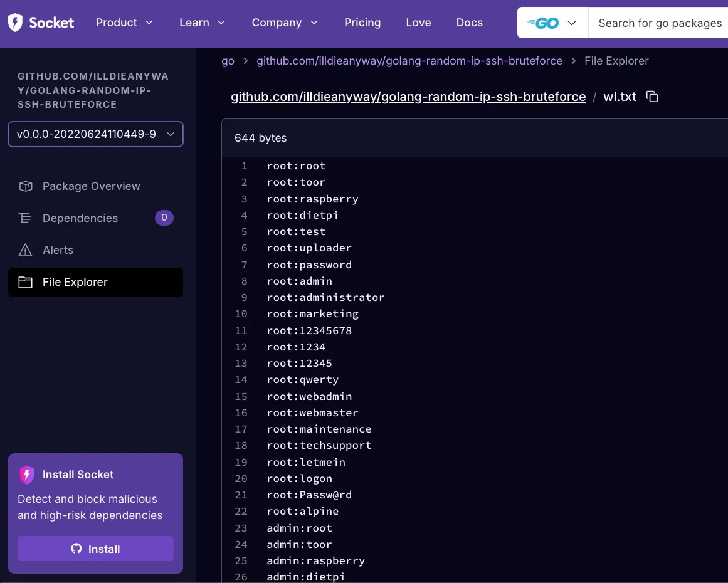Focus the Search for go packages field
This screenshot has height=583, width=728.
(x=659, y=23)
